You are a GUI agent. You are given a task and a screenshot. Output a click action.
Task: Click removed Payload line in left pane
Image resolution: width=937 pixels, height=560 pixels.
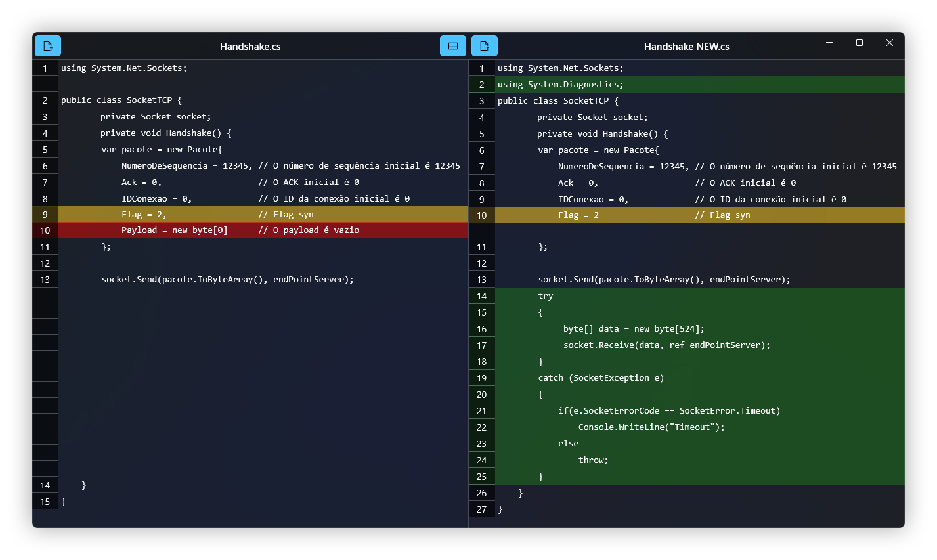pyautogui.click(x=263, y=230)
